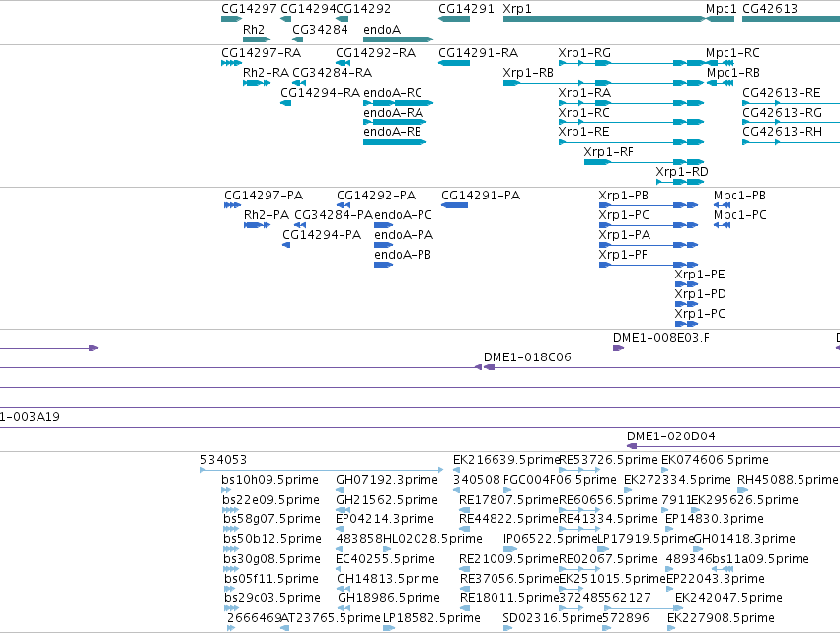The width and height of the screenshot is (840, 633).
Task: Open EST EK074606.5prime
Action: pyautogui.click(x=715, y=460)
